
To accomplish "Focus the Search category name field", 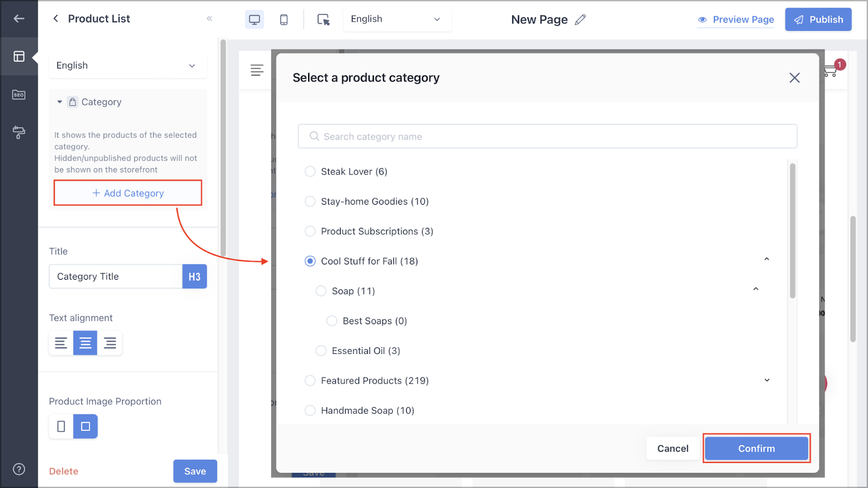I will [547, 136].
